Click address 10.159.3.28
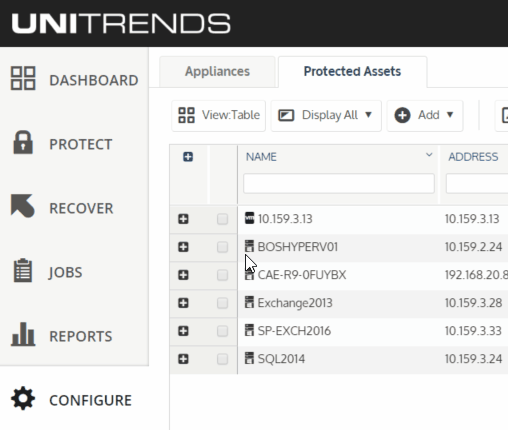This screenshot has height=430, width=508. coord(473,303)
